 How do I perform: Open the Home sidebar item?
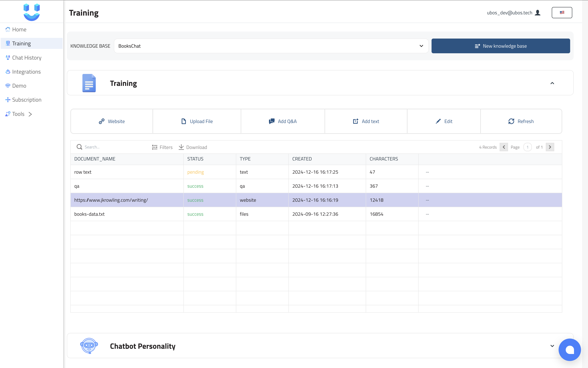(31, 29)
